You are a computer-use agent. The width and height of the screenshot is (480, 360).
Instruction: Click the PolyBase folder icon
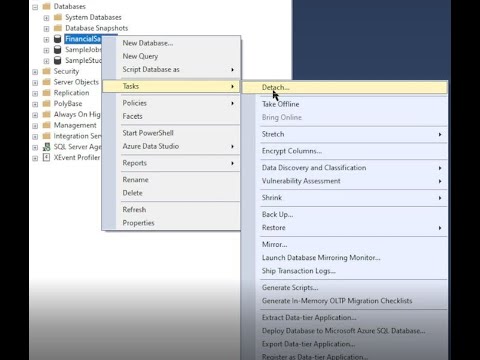[47, 103]
